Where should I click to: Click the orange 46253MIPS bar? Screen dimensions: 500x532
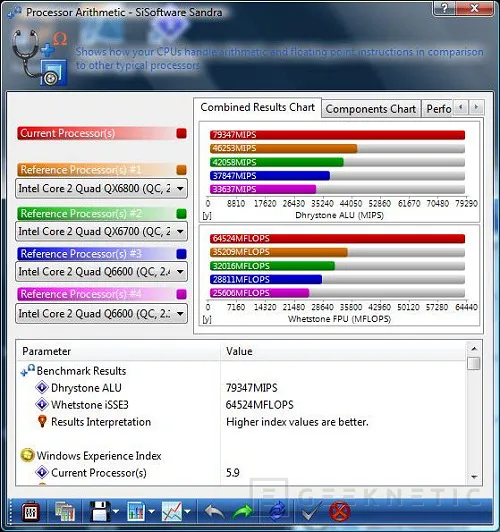click(x=283, y=148)
